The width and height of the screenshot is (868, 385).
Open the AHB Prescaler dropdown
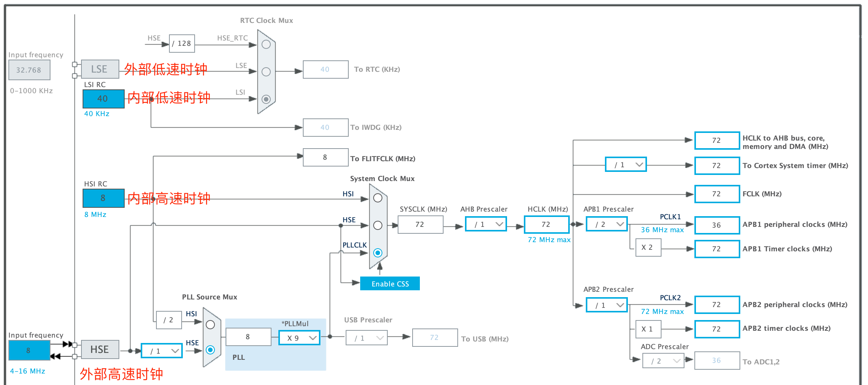[x=486, y=224]
